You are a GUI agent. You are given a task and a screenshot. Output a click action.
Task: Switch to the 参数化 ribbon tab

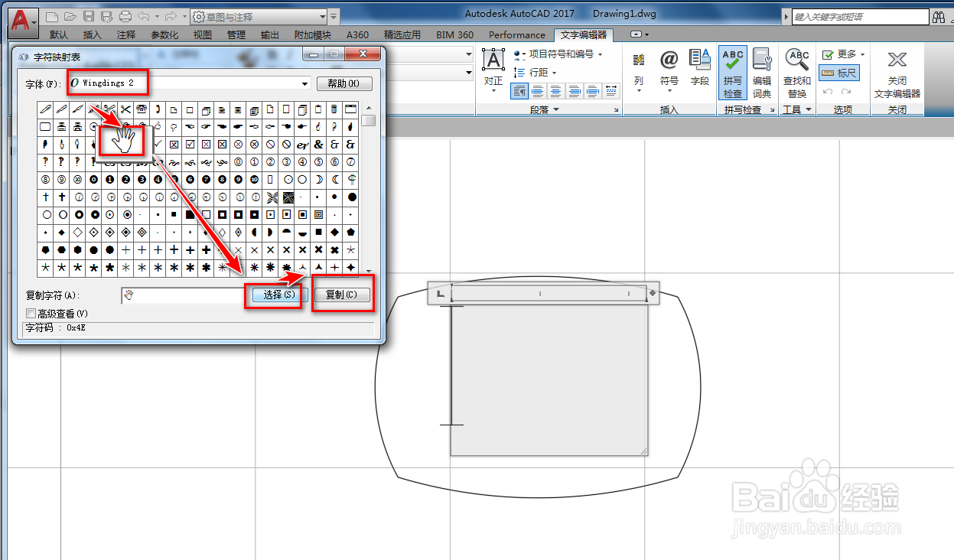[x=164, y=35]
